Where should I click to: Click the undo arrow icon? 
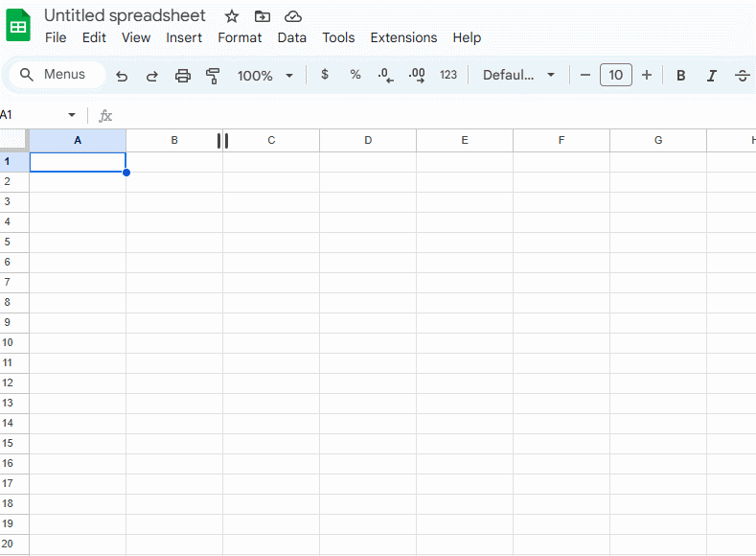[x=122, y=76]
